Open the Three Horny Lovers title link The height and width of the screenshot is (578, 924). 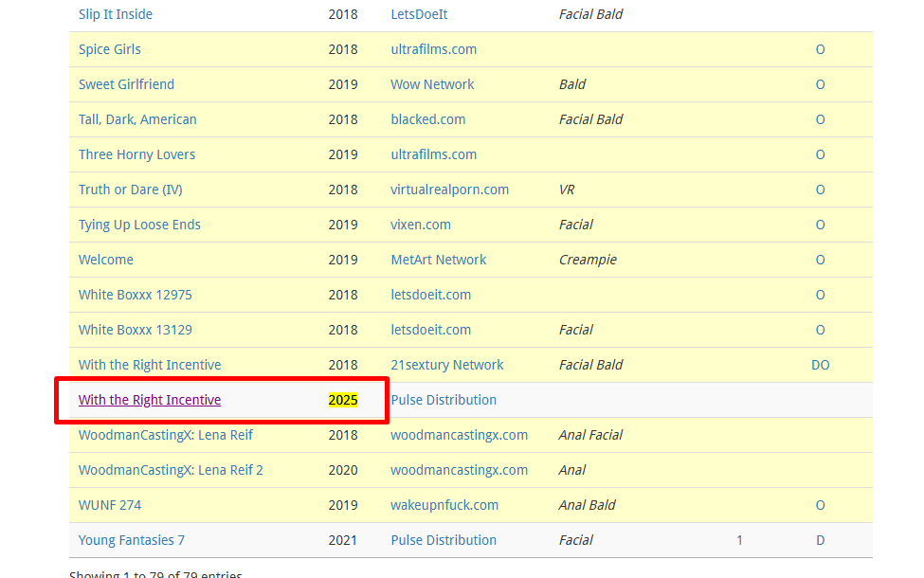pyautogui.click(x=136, y=154)
